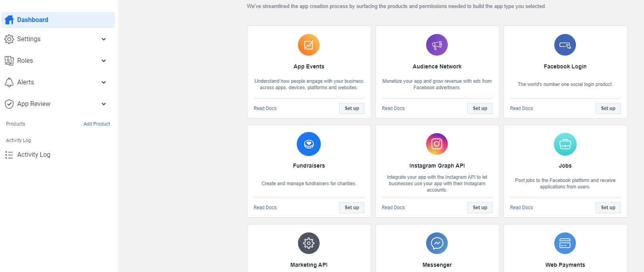Click the Audience Network megaphone icon
This screenshot has height=272, width=644.
[437, 45]
